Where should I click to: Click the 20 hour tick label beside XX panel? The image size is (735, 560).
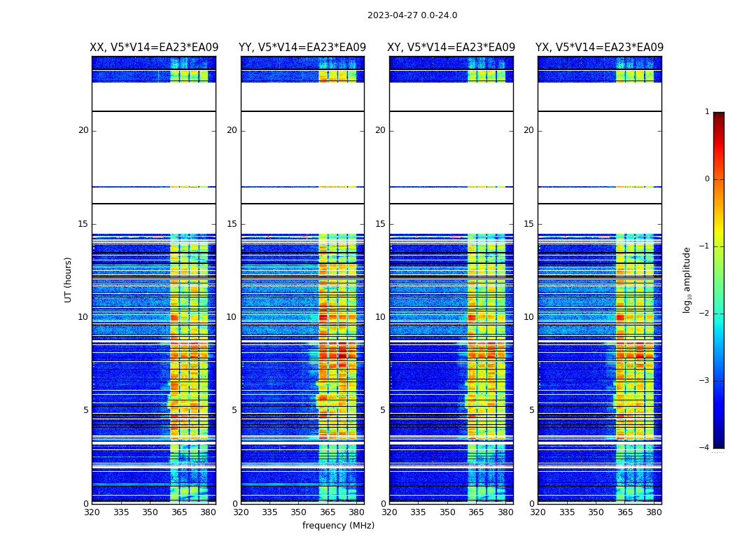click(x=83, y=130)
